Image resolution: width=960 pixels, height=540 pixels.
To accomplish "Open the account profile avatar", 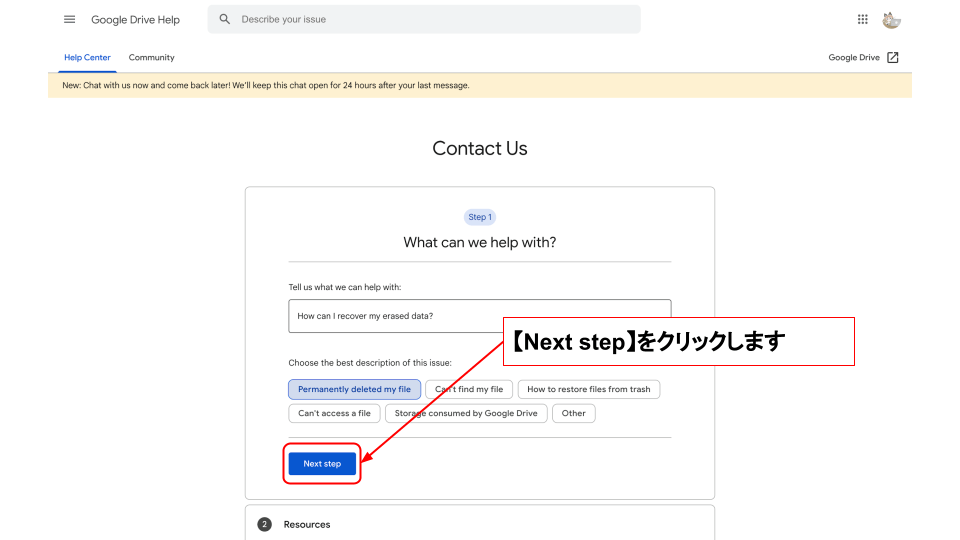I will (891, 20).
